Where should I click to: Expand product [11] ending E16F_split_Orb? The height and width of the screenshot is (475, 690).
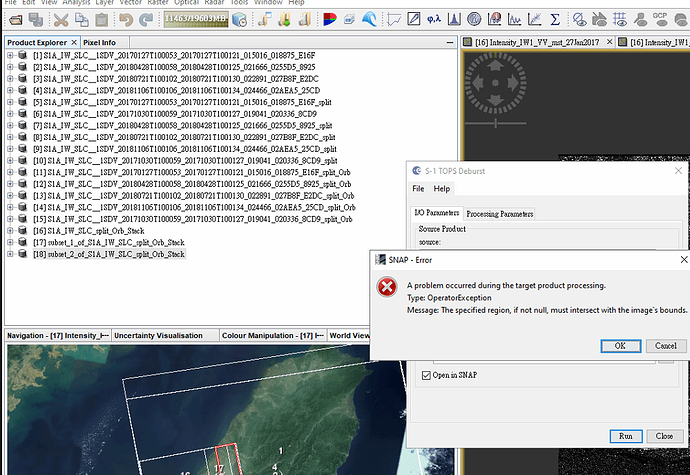[10, 172]
